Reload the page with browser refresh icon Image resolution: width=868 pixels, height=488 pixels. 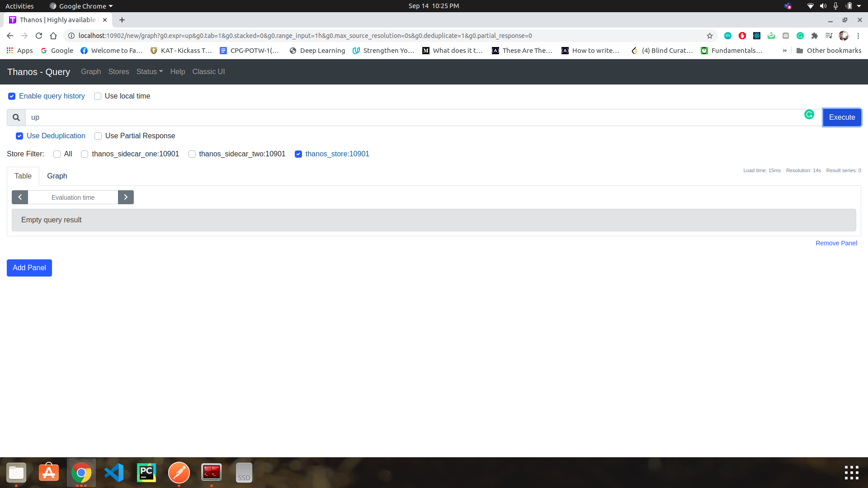(x=39, y=36)
